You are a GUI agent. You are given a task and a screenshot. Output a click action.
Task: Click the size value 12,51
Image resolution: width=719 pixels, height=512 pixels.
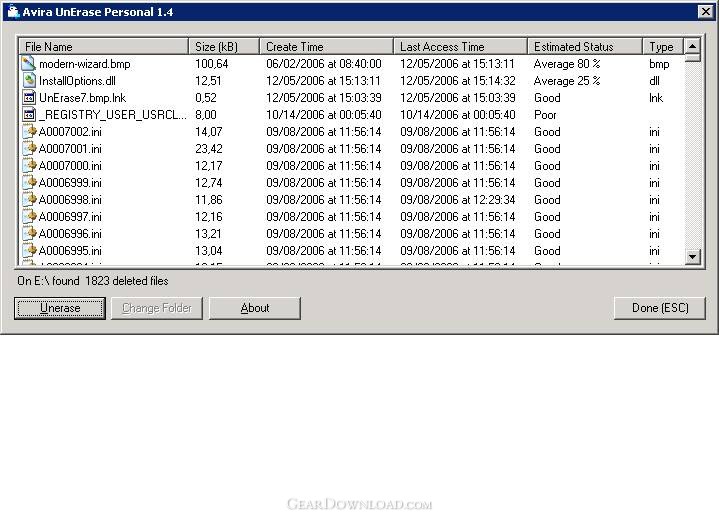click(209, 81)
